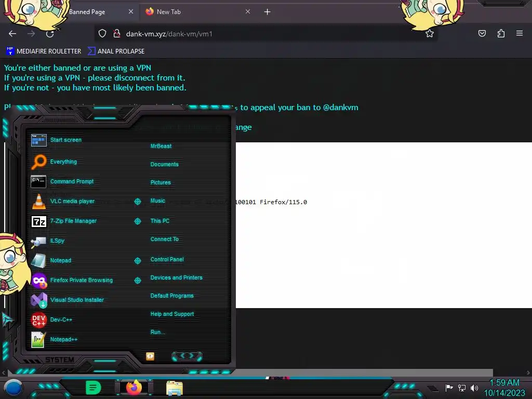Open MEDIAFIRE ROULETTER bookmark
Screen dimensions: 532x399
(44, 51)
